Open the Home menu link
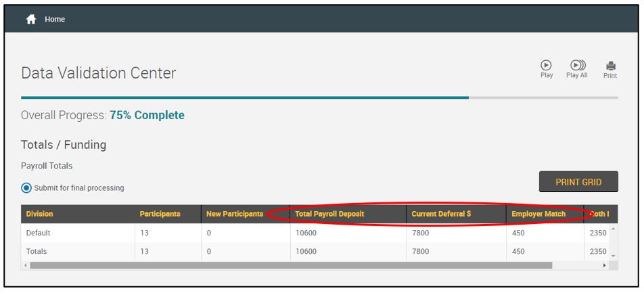Screen dimensions: 644x293 pyautogui.click(x=55, y=20)
